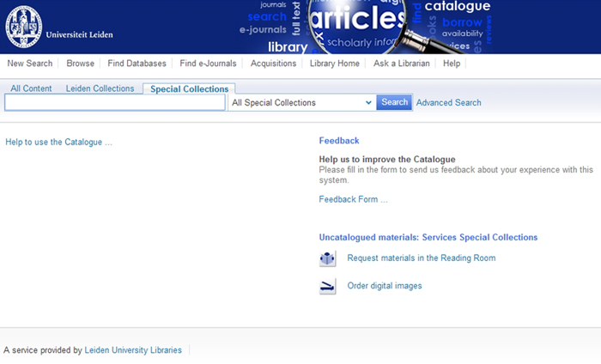Click the Help us to improve the Catalogue text
The height and width of the screenshot is (364, 601).
click(387, 159)
